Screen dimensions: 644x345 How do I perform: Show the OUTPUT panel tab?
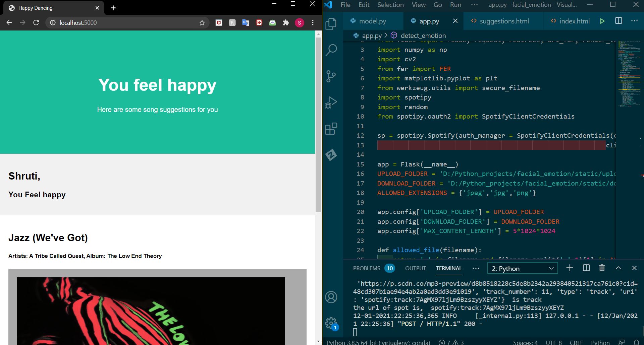(415, 268)
